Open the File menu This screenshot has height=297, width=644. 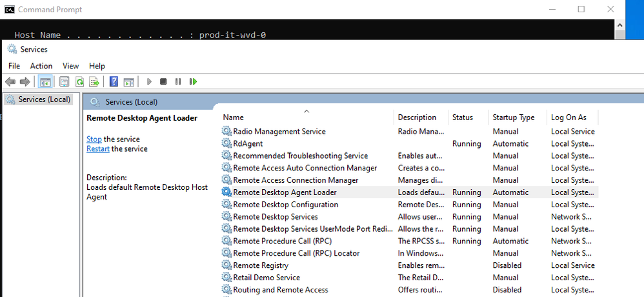point(14,66)
